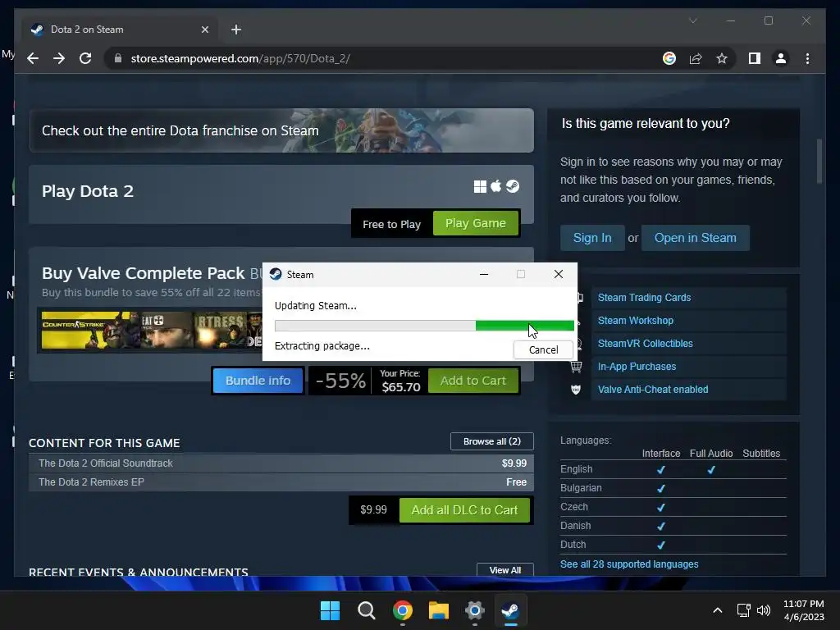Close the Steam updater dialog
Screen dimensions: 840x630
point(558,274)
